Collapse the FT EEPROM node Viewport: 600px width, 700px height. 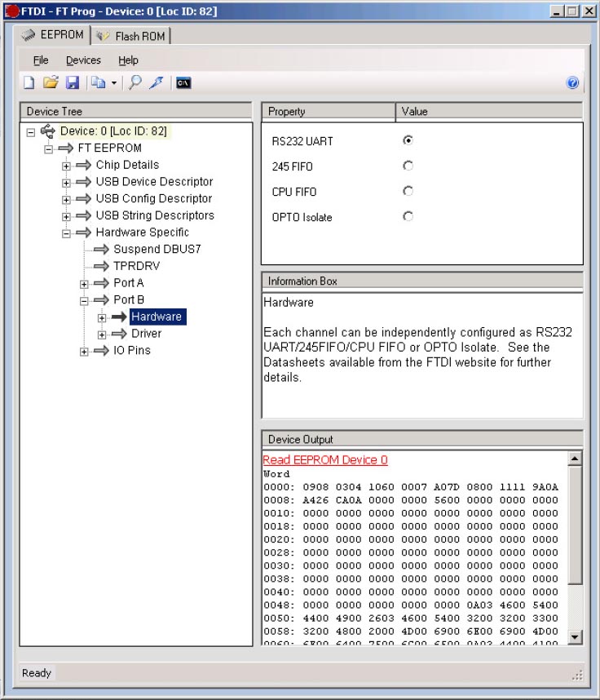click(49, 149)
